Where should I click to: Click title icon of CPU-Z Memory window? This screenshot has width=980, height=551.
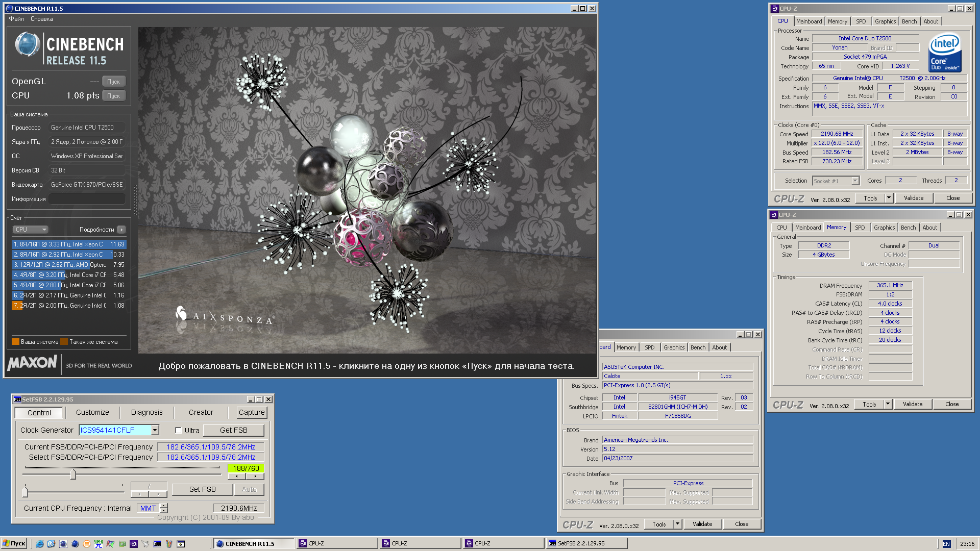(773, 215)
